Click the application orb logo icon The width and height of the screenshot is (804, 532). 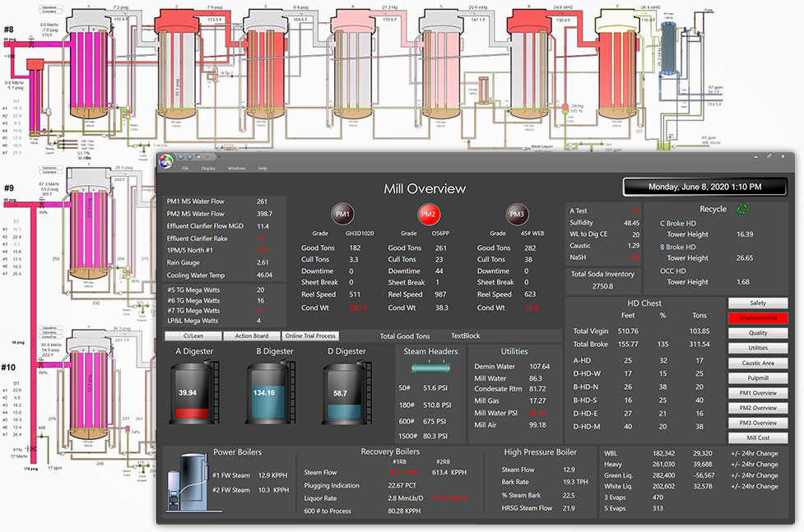166,161
